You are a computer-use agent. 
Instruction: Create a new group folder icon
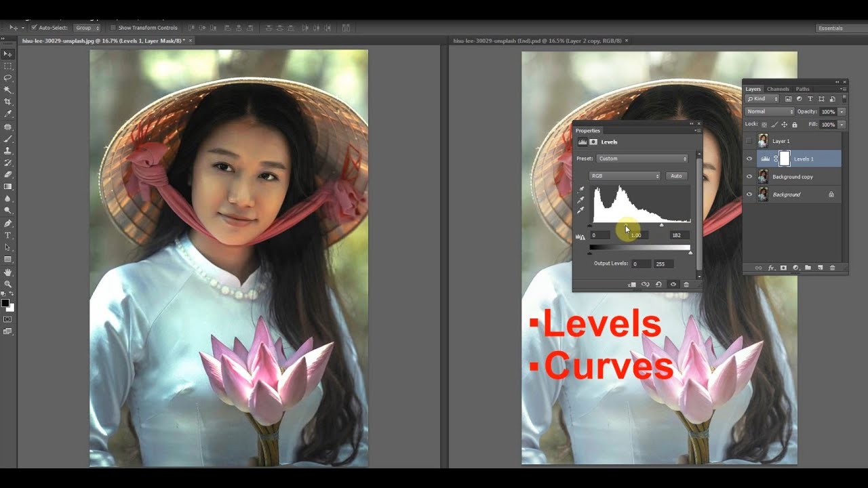point(808,268)
